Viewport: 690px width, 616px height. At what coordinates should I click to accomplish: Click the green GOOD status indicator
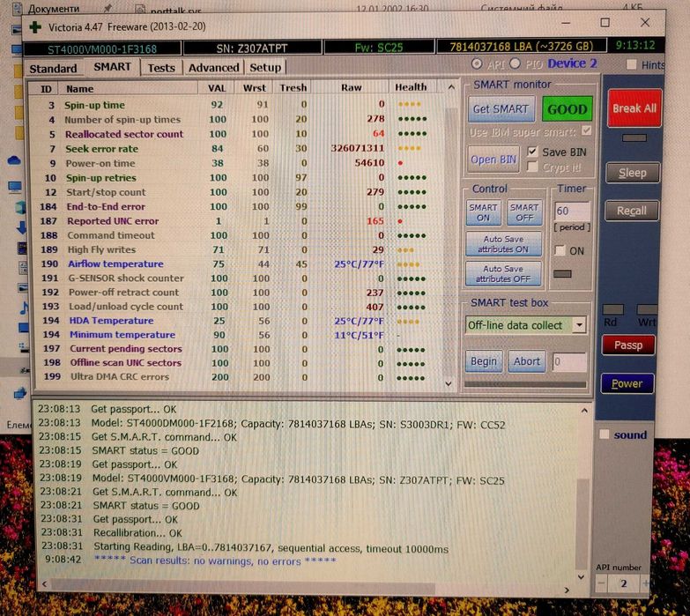pos(568,109)
